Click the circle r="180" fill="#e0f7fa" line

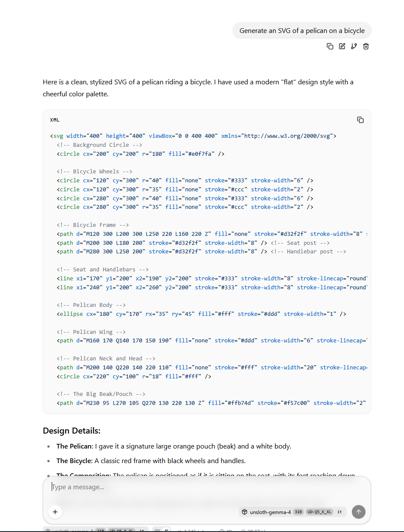(x=141, y=154)
